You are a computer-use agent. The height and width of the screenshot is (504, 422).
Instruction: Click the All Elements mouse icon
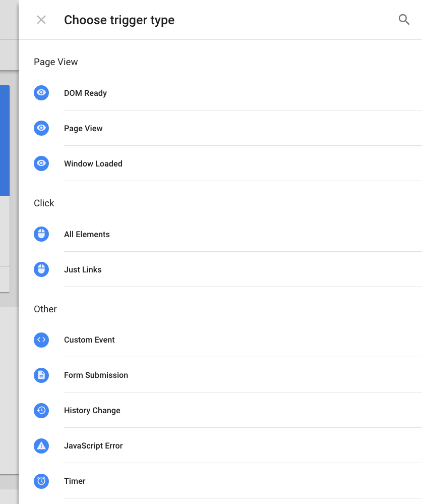(41, 234)
